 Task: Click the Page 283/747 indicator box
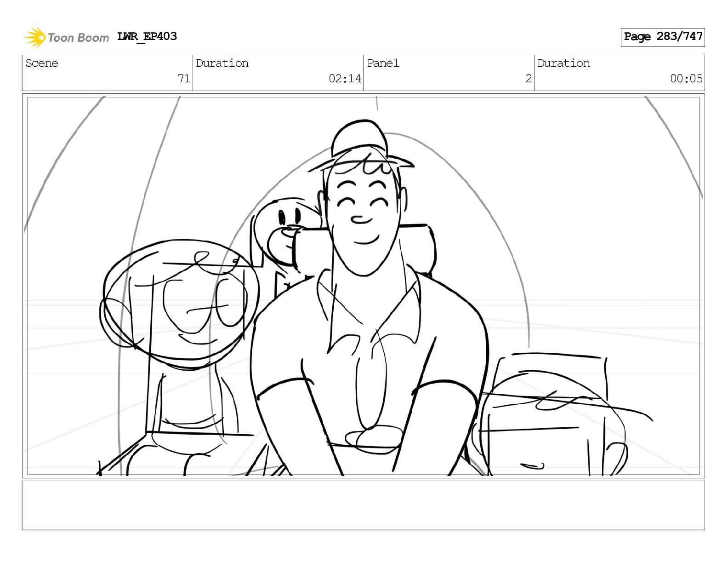click(663, 37)
